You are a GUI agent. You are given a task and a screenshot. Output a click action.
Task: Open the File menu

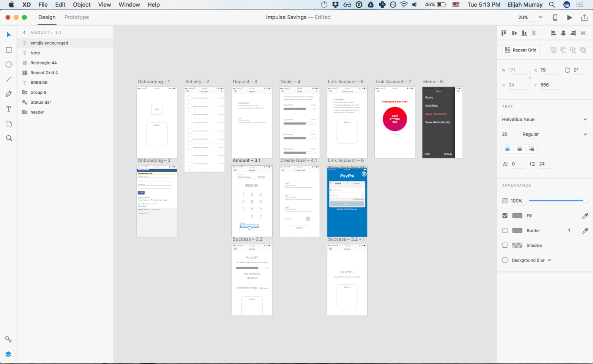[x=43, y=5]
